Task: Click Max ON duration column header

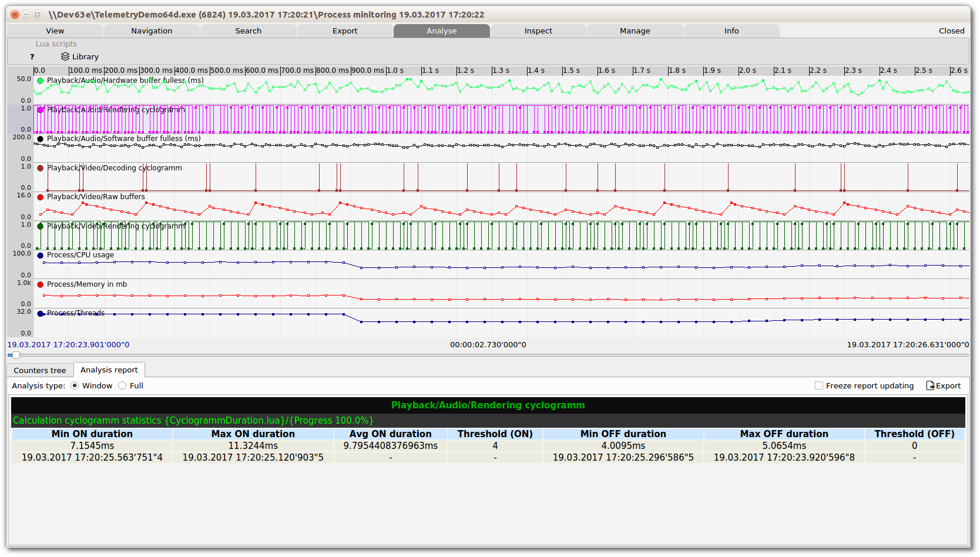Action: click(253, 434)
